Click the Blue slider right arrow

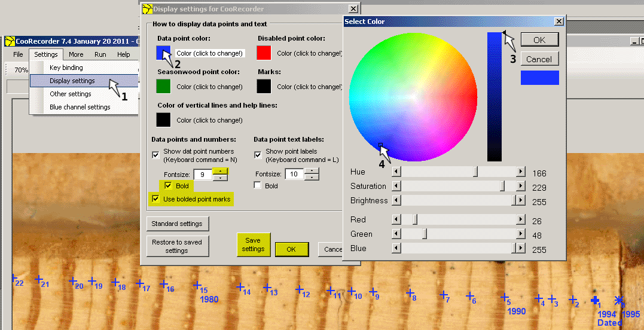[521, 248]
